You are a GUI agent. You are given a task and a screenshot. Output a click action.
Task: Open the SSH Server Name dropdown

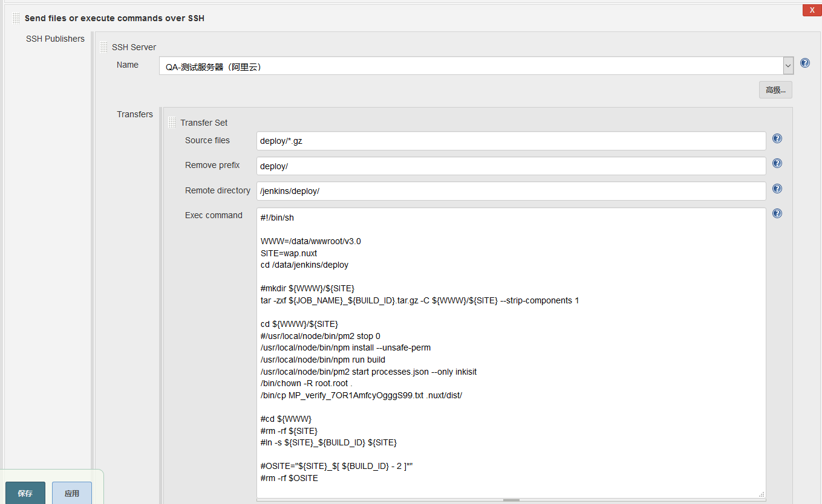[x=788, y=66]
